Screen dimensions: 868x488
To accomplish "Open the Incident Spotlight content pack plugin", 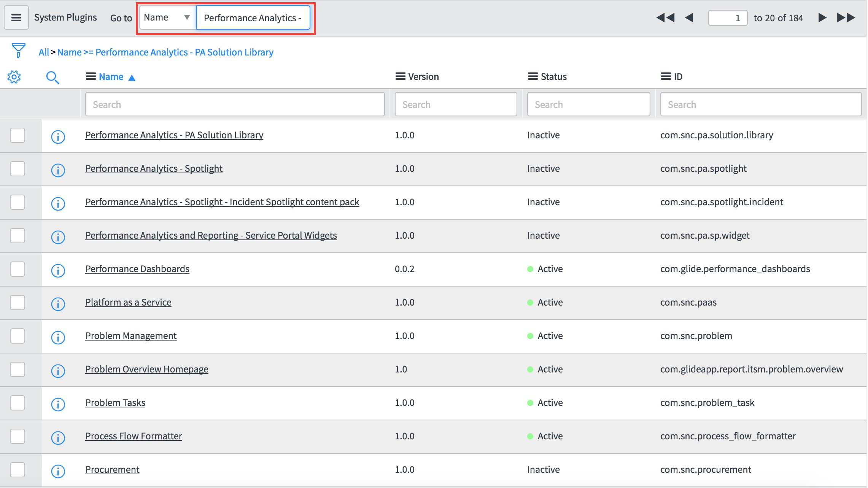I will click(222, 202).
